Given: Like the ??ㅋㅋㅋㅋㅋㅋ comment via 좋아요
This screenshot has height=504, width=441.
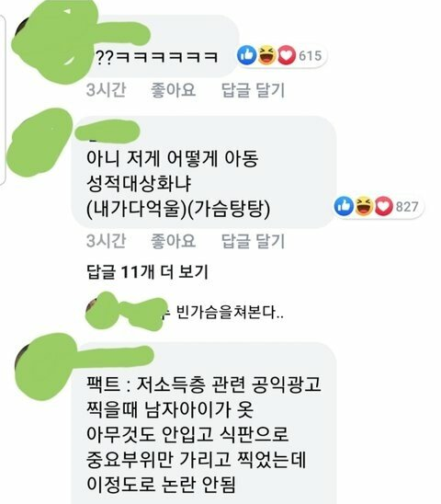Looking at the screenshot, I should tap(173, 90).
